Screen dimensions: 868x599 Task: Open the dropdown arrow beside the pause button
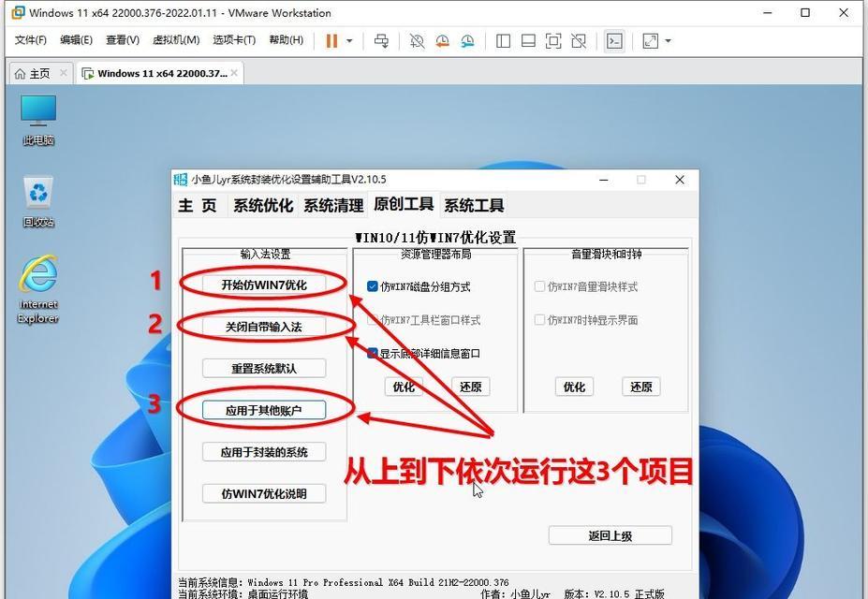(349, 41)
